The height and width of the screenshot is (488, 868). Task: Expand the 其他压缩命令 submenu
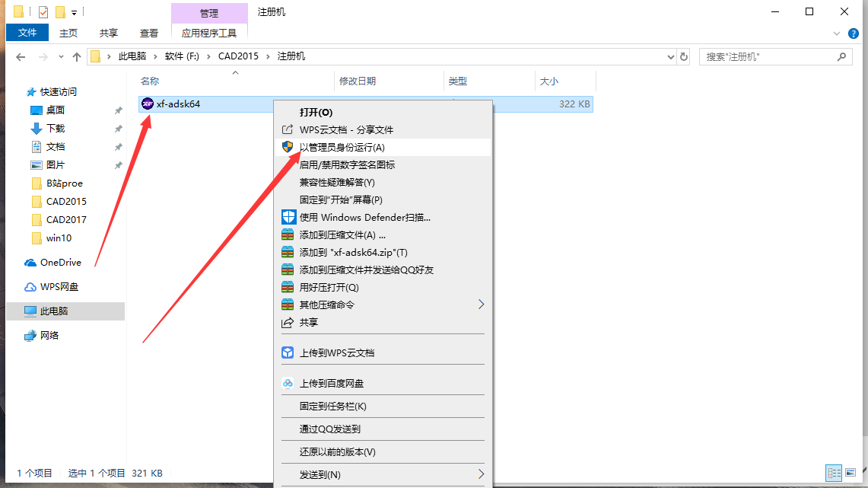(383, 305)
